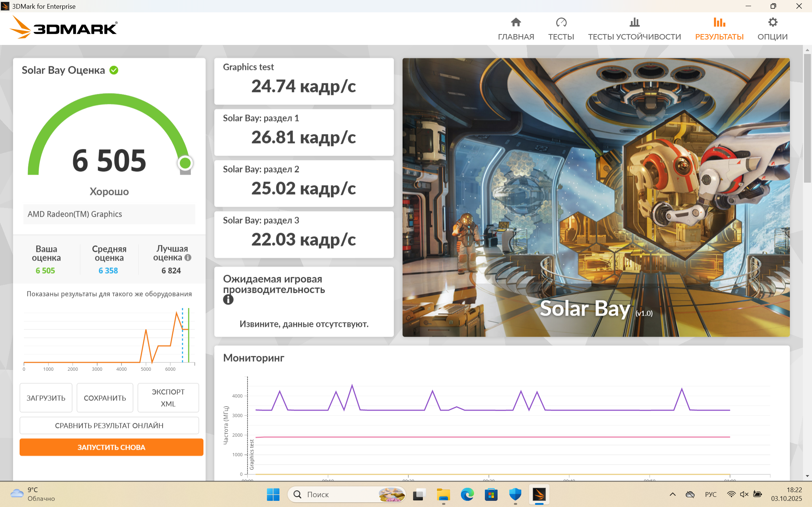Click green validation checkmark beside Solar Bay Оценка
Screen dimensions: 812x507
(x=114, y=70)
